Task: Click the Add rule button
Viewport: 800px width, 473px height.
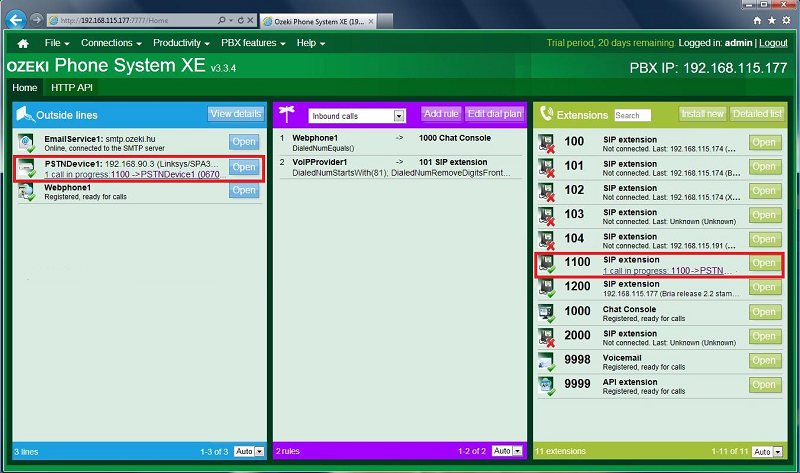Action: pos(441,114)
